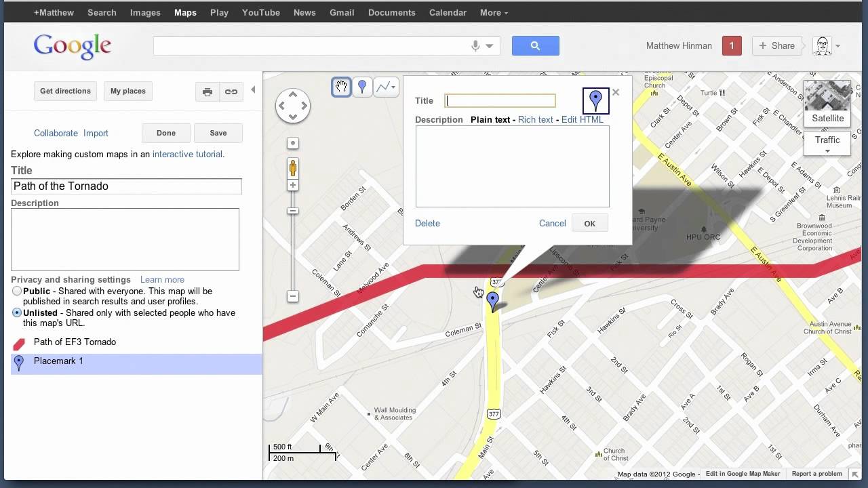Change the placemark icon in dialog
868x488 pixels.
[x=595, y=100]
